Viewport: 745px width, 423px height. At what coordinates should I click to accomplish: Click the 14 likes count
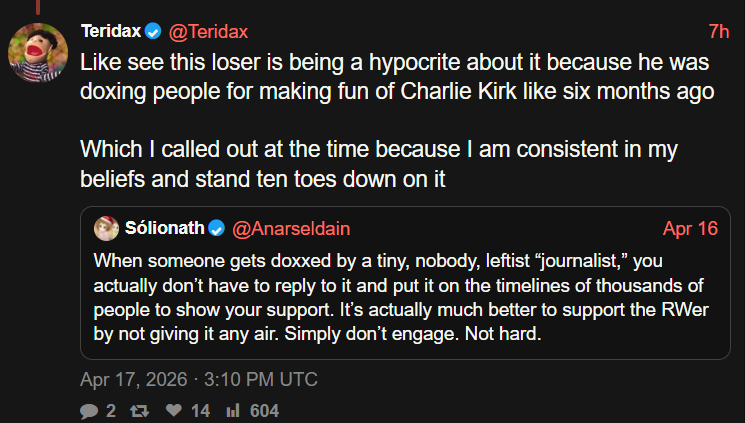(201, 411)
